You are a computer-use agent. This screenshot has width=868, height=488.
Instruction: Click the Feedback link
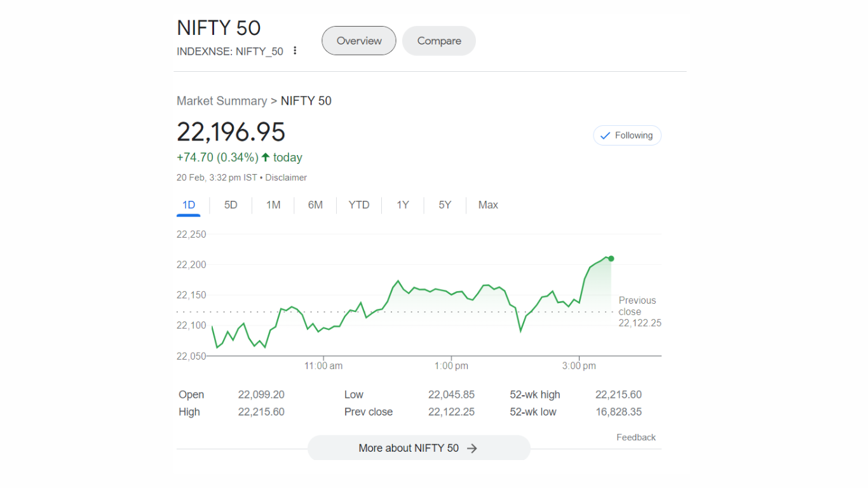(x=636, y=437)
